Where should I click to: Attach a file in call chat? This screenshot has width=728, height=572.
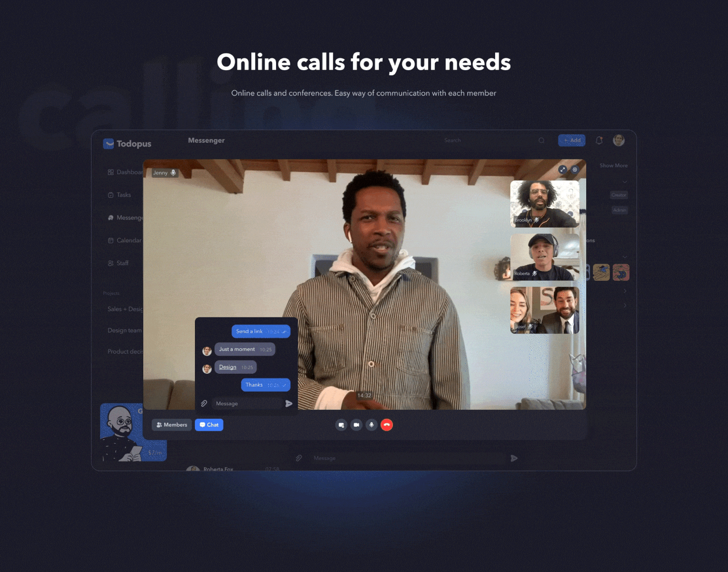204,404
